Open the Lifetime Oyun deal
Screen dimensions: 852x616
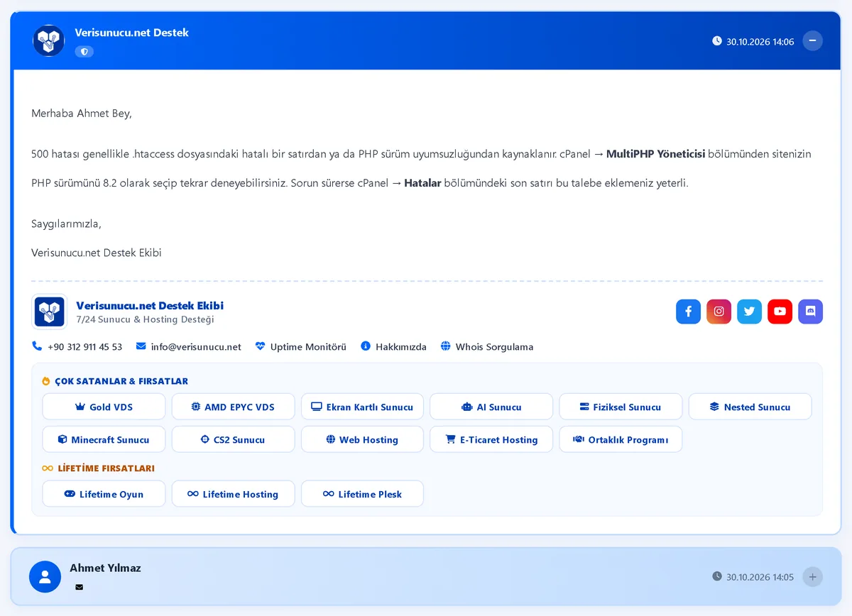(x=104, y=494)
